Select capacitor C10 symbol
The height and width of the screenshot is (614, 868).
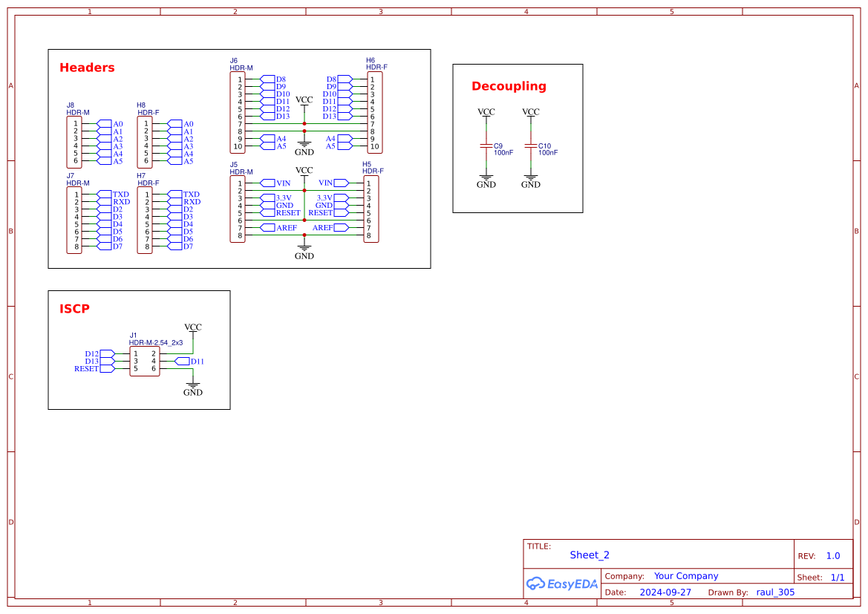pos(530,146)
